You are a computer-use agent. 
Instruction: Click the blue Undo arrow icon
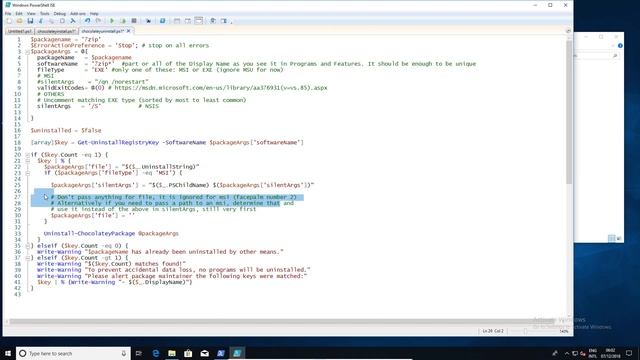87,20
